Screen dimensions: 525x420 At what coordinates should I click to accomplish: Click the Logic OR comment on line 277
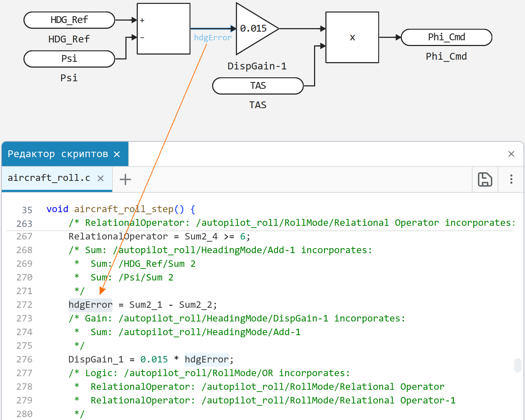pos(209,373)
